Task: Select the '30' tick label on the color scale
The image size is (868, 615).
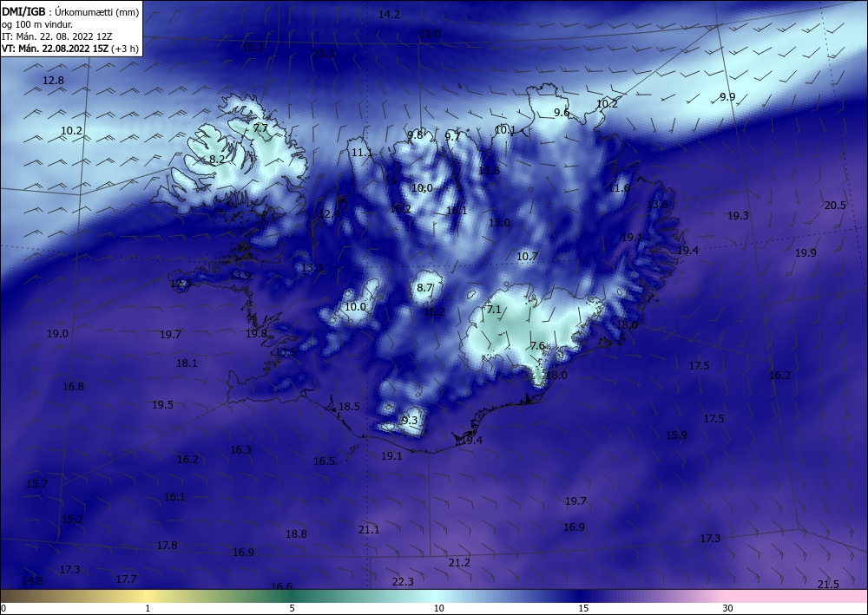Action: click(727, 609)
